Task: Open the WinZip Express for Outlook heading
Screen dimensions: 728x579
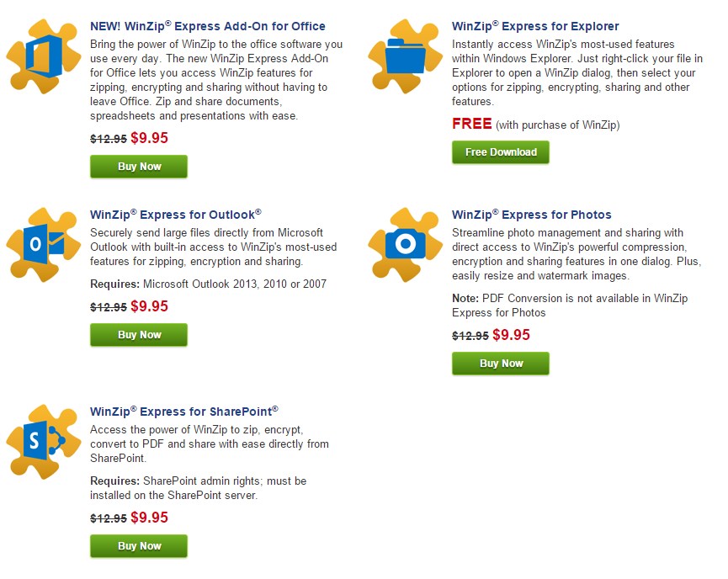Action: 176,215
